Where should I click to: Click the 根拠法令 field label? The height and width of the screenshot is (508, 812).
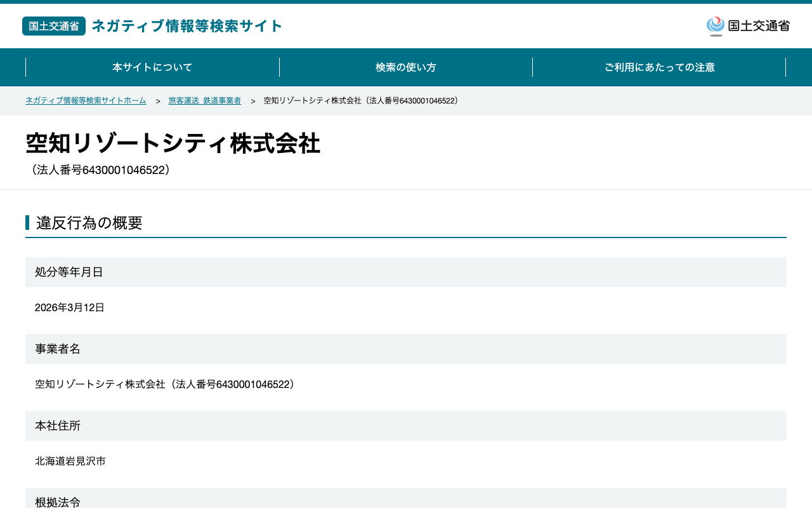pyautogui.click(x=58, y=502)
